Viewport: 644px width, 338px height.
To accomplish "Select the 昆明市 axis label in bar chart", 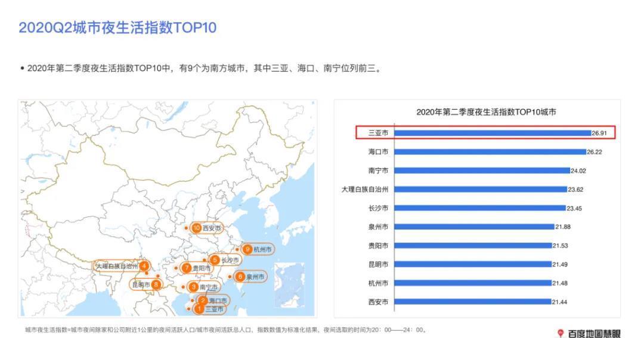I will pos(378,264).
